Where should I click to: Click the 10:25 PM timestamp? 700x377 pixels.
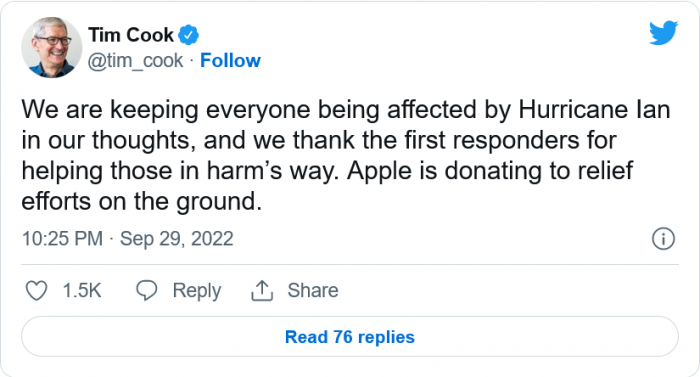(x=62, y=239)
